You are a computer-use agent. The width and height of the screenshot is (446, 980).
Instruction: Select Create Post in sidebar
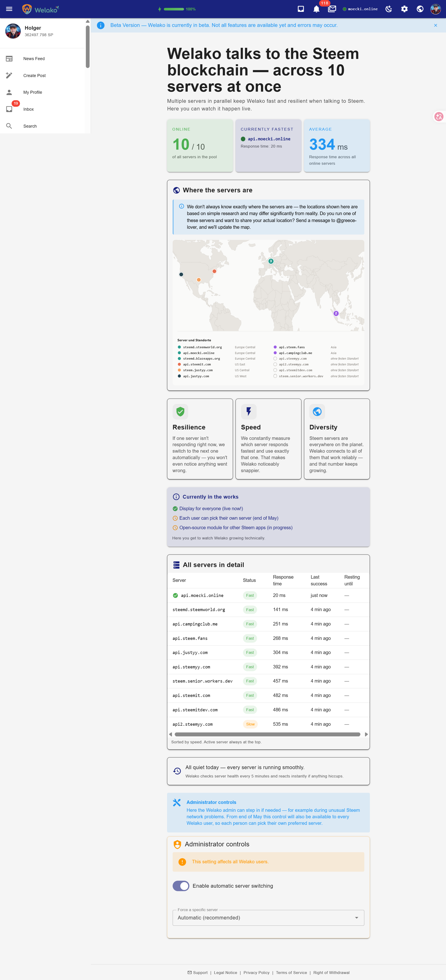(x=34, y=75)
